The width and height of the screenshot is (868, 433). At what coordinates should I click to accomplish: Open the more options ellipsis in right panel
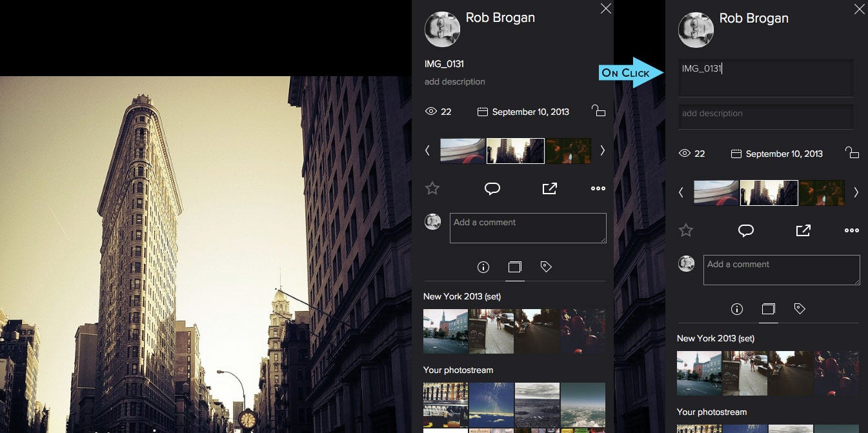(x=852, y=230)
